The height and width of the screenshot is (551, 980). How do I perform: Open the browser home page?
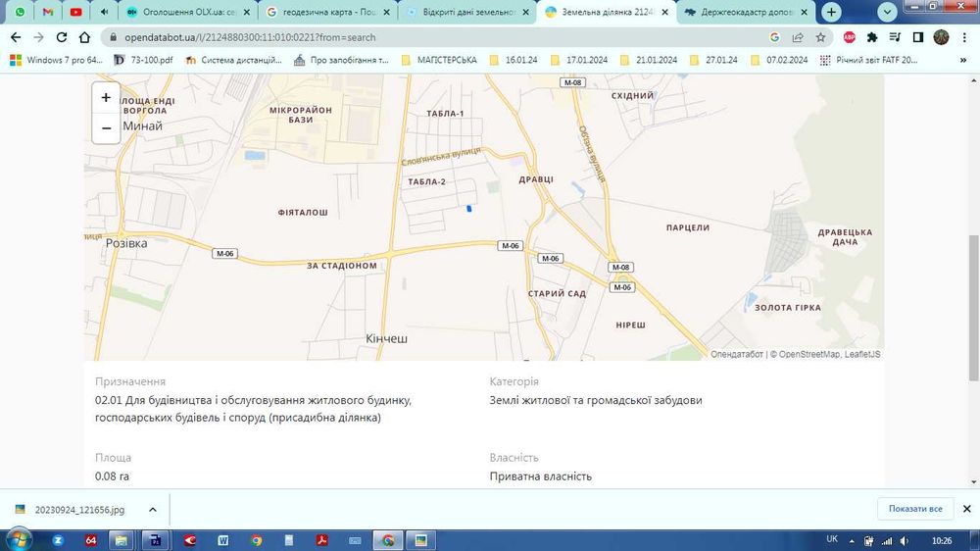(84, 37)
